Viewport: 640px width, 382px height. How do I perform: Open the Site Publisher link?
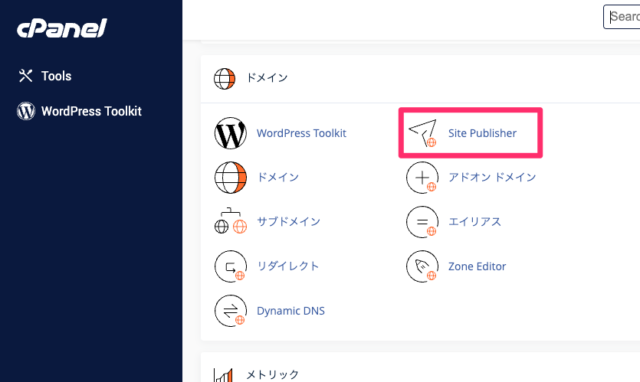[x=482, y=133]
